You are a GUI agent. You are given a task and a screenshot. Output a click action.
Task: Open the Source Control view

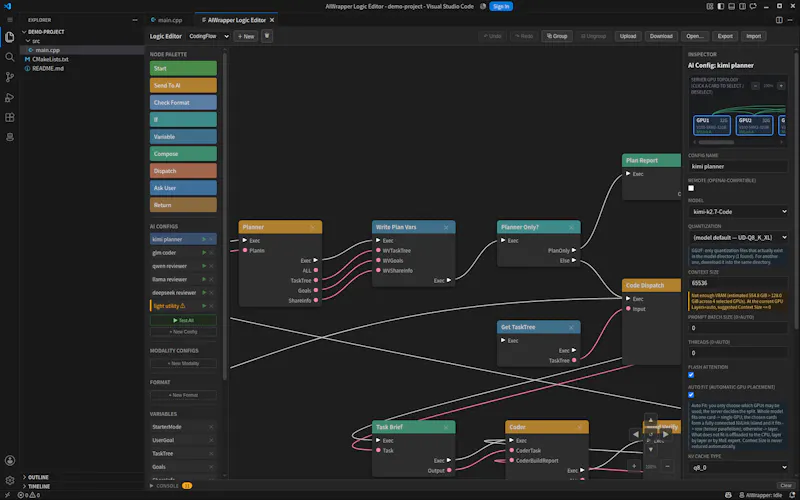click(10, 77)
